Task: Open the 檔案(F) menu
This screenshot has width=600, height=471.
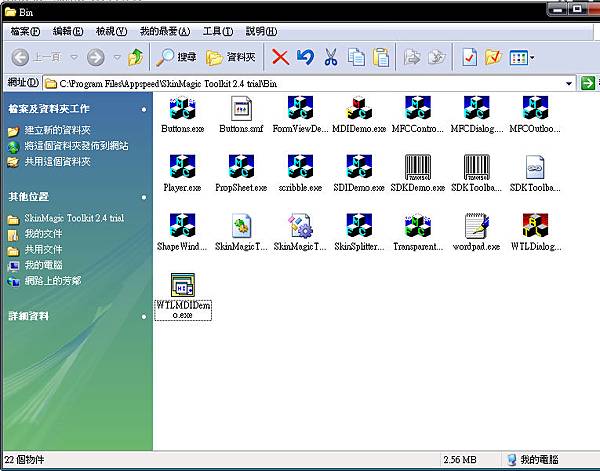Action: click(25, 31)
